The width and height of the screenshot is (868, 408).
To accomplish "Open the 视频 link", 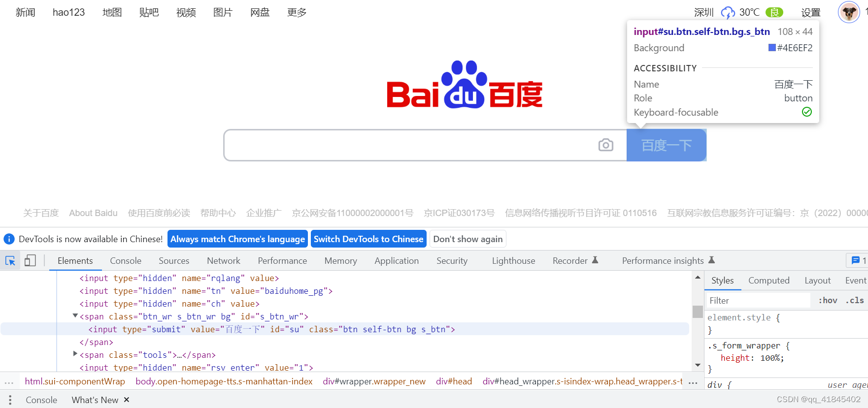I will coord(186,12).
